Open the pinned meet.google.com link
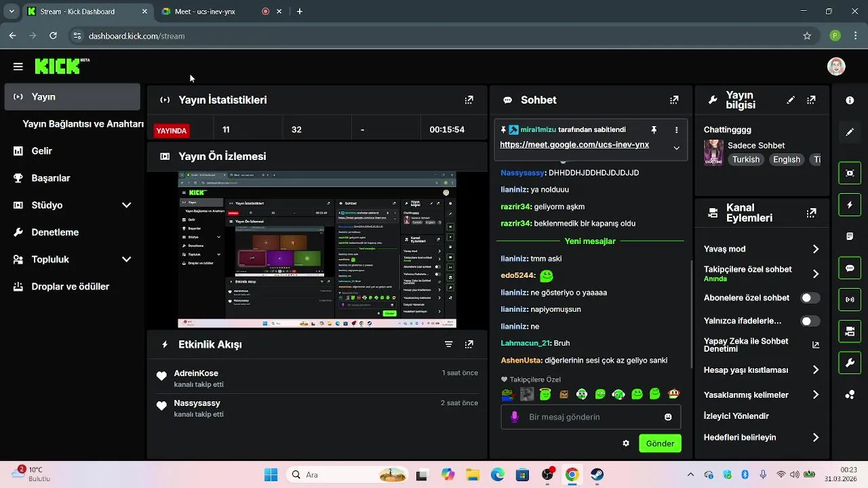Image resolution: width=868 pixels, height=488 pixels. (x=574, y=144)
